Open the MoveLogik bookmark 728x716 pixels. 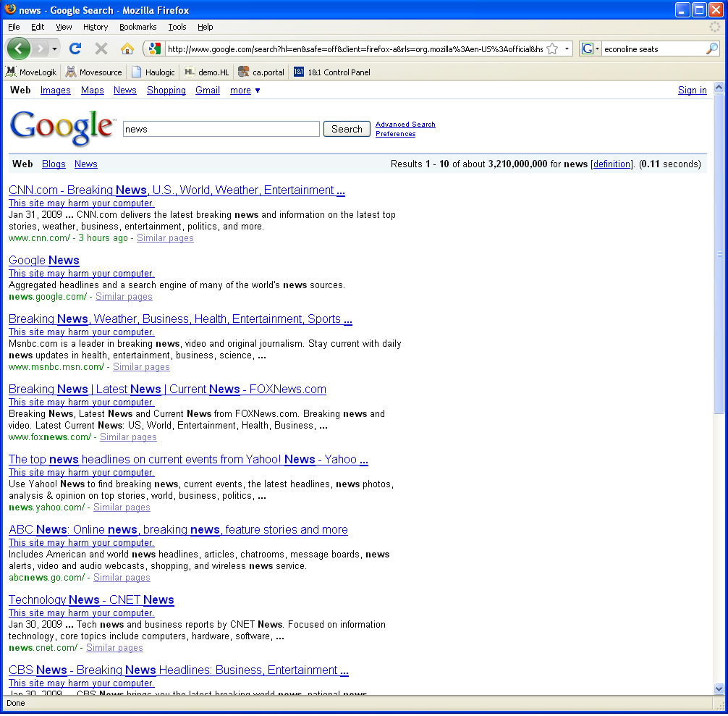[31, 72]
